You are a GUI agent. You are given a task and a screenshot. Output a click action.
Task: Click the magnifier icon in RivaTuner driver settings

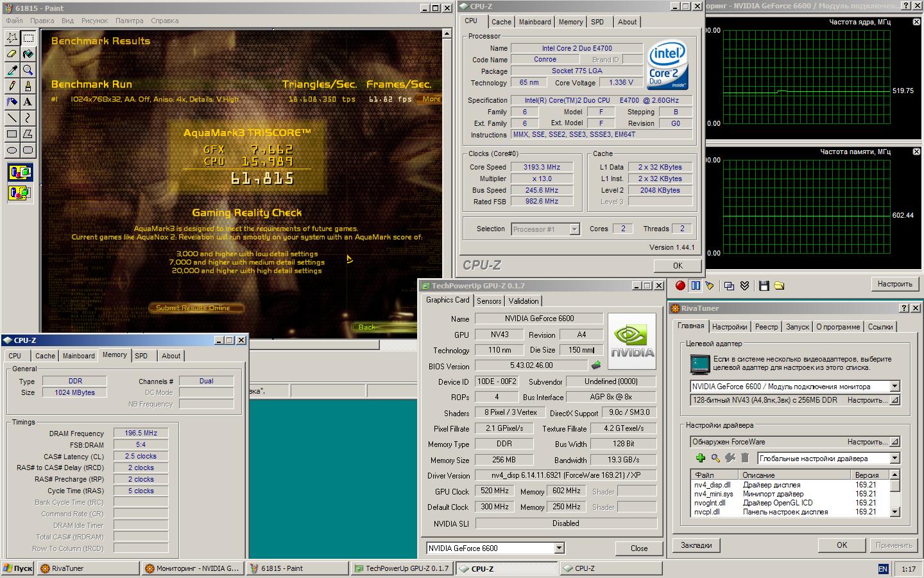point(715,458)
